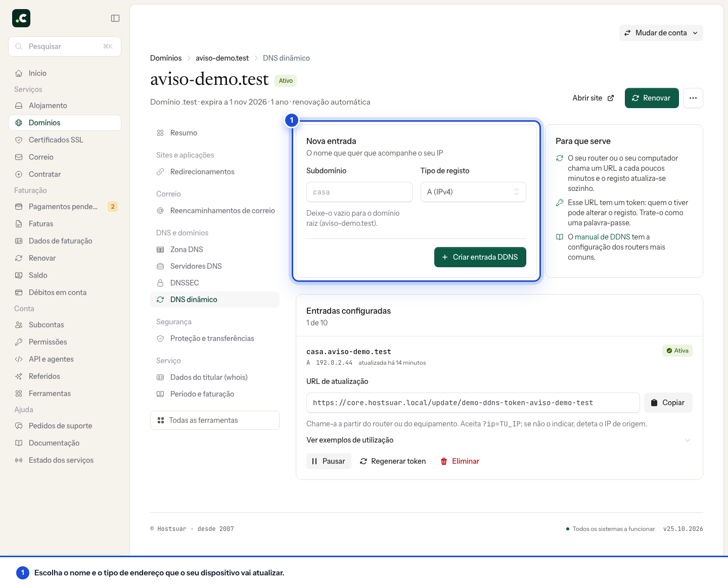Open the Resumo section

click(215, 133)
